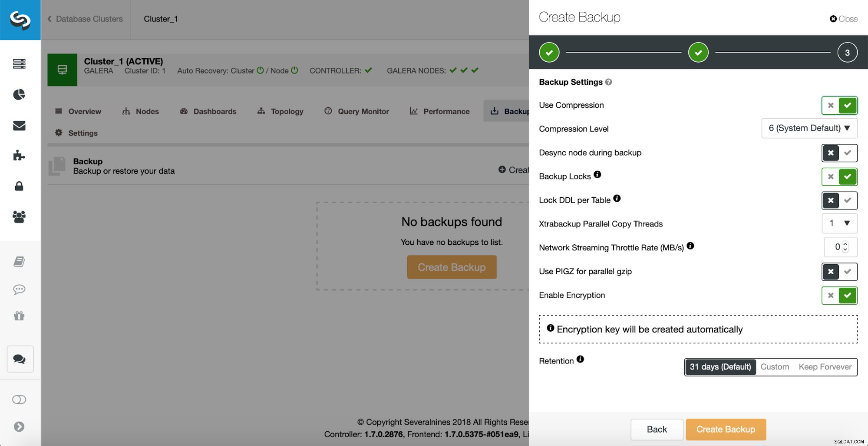
Task: Toggle the sidebar switch icon at bottom
Action: pos(19,399)
